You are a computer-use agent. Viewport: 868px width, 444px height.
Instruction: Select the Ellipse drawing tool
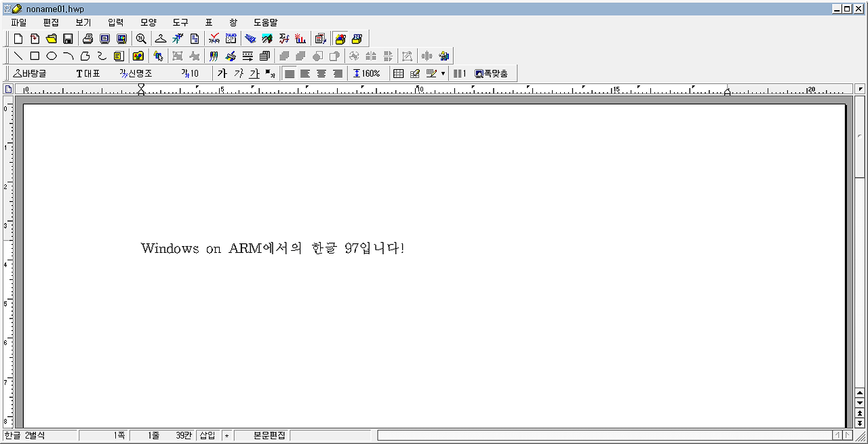click(x=52, y=56)
